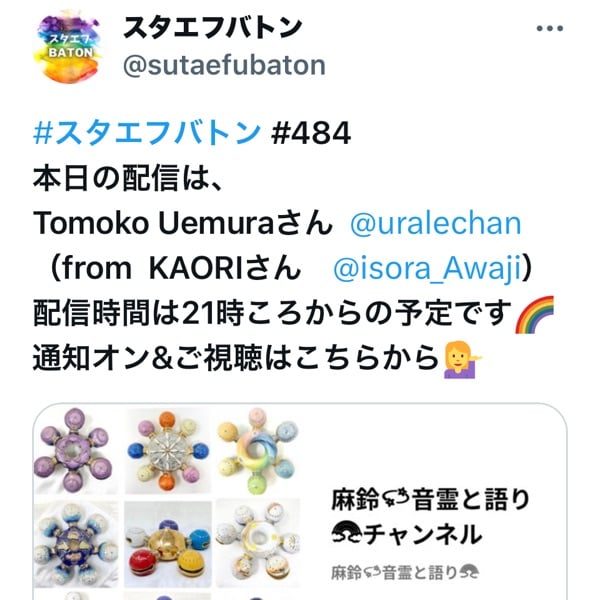The width and height of the screenshot is (600, 600).
Task: Open the purple ornament thumbnail
Action: click(x=74, y=450)
